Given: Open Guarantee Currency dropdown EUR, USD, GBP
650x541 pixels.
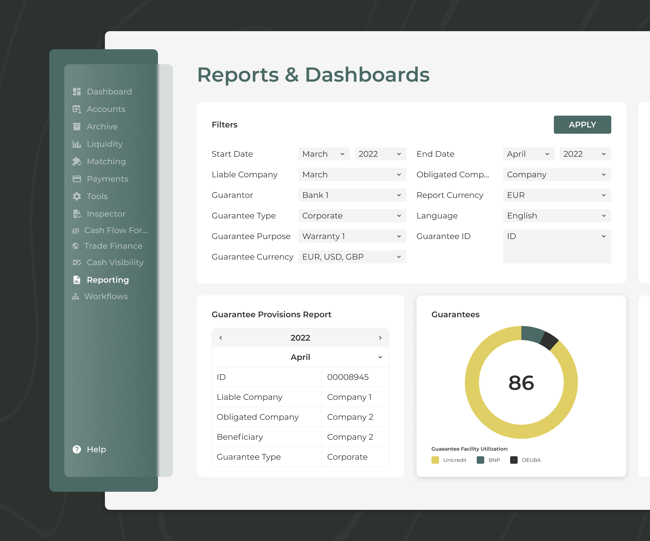Looking at the screenshot, I should click(x=352, y=257).
